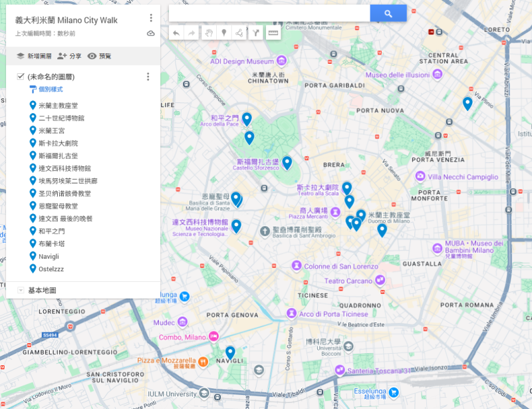Image resolution: width=532 pixels, height=409 pixels.
Task: Select the ruler measure distance tool
Action: coord(273,33)
